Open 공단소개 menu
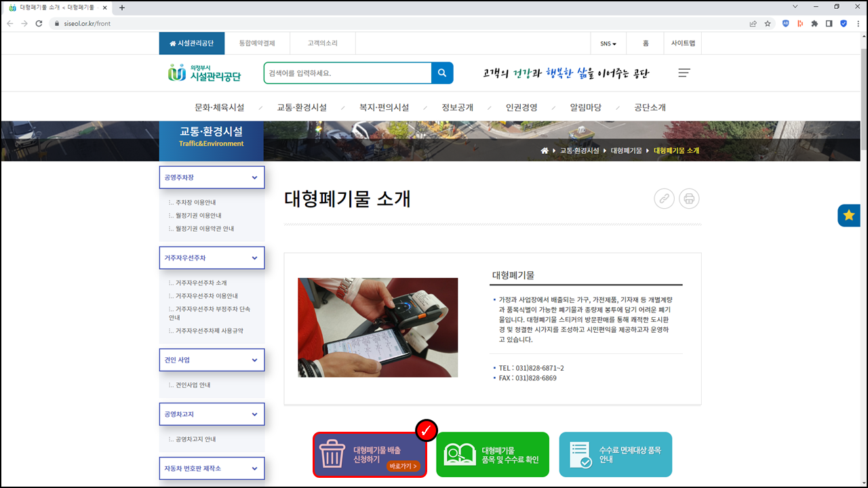868x488 pixels. click(x=650, y=108)
